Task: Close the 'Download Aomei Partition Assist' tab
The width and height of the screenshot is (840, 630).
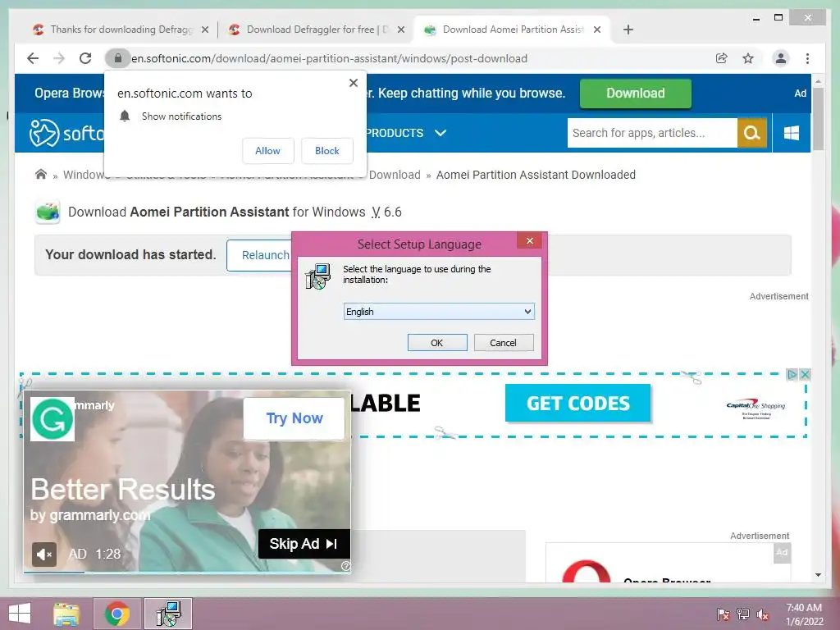Action: click(x=597, y=30)
